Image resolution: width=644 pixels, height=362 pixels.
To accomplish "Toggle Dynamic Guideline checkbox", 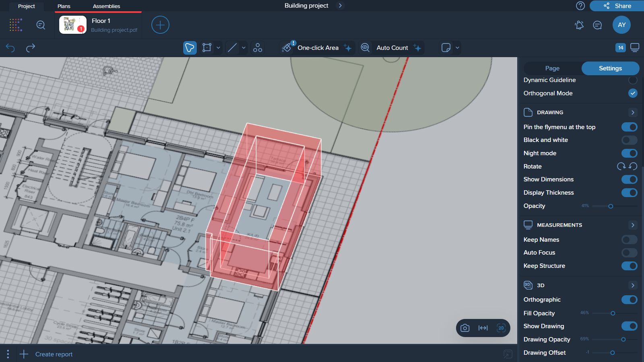I will [633, 80].
